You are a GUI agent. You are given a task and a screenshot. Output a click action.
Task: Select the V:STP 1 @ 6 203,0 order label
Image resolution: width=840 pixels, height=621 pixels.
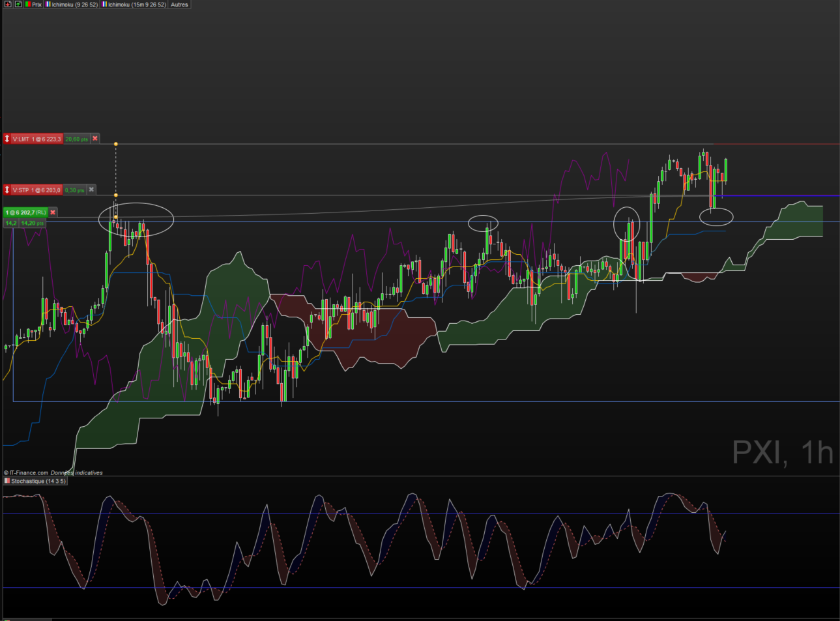pos(36,190)
